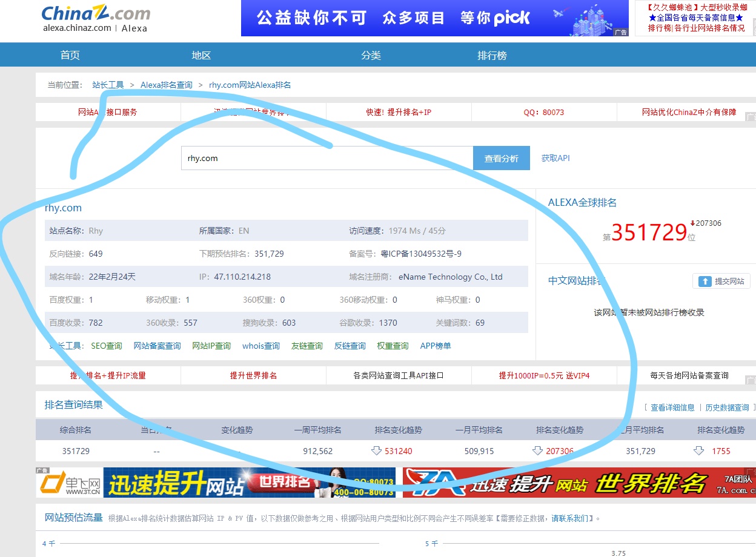Open the 地区 navigation item
Image resolution: width=756 pixels, height=557 pixels.
tap(201, 55)
